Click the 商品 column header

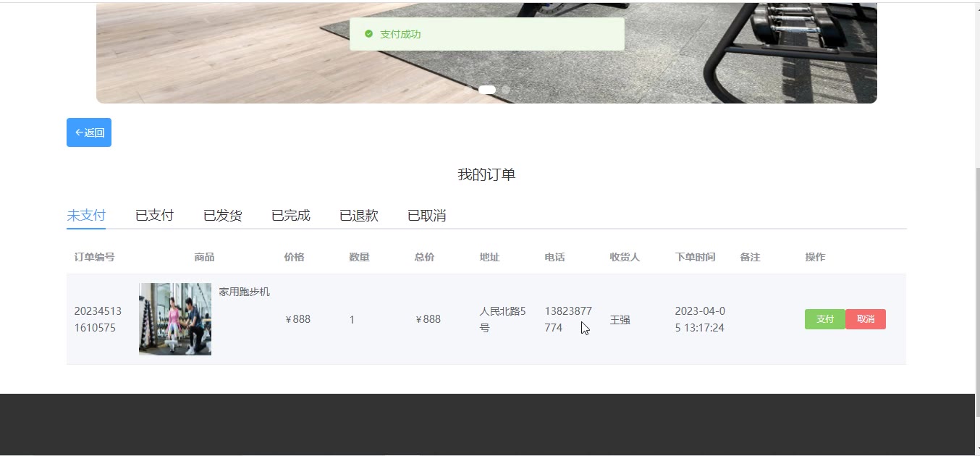click(x=204, y=257)
